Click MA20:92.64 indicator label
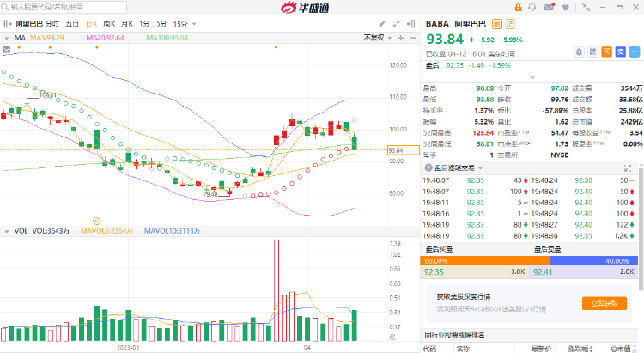 tap(105, 38)
